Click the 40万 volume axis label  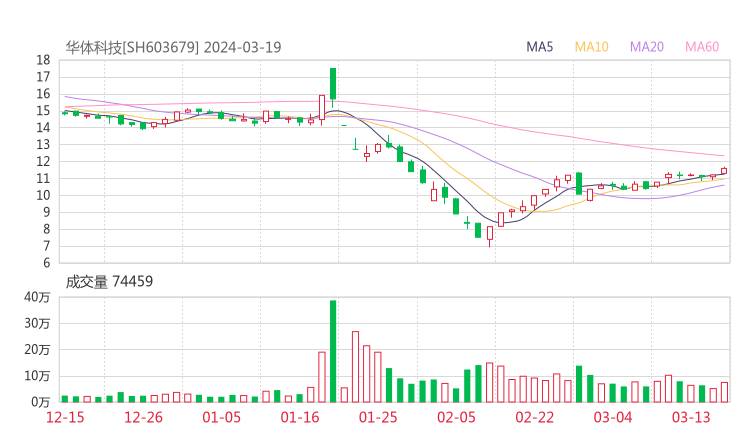37,297
